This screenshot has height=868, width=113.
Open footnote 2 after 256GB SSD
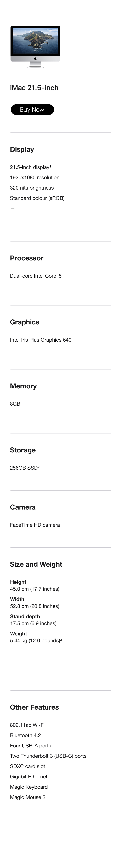pos(39,467)
